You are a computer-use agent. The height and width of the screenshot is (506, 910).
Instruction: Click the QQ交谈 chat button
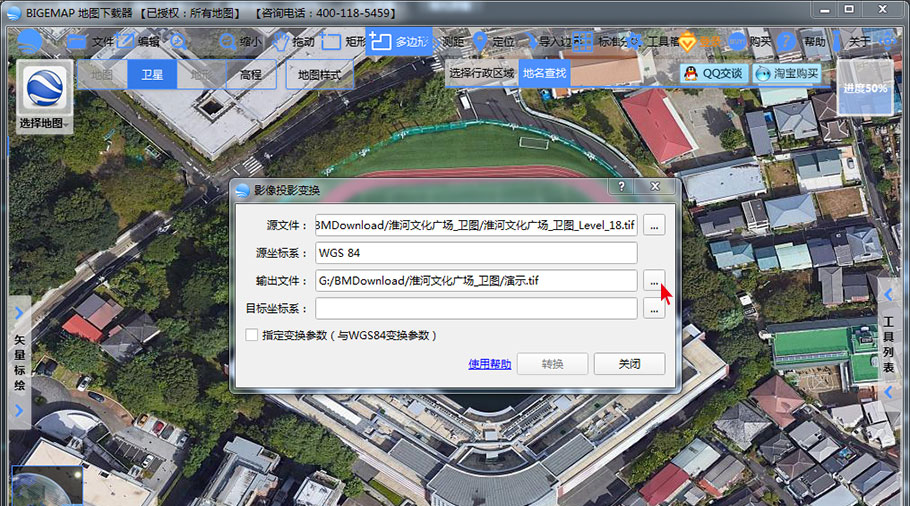click(714, 74)
